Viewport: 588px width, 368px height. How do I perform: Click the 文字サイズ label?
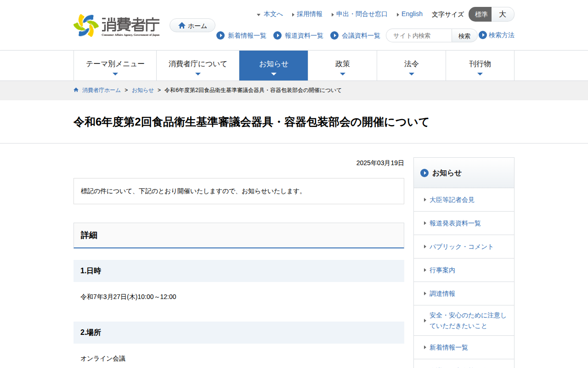click(x=448, y=14)
